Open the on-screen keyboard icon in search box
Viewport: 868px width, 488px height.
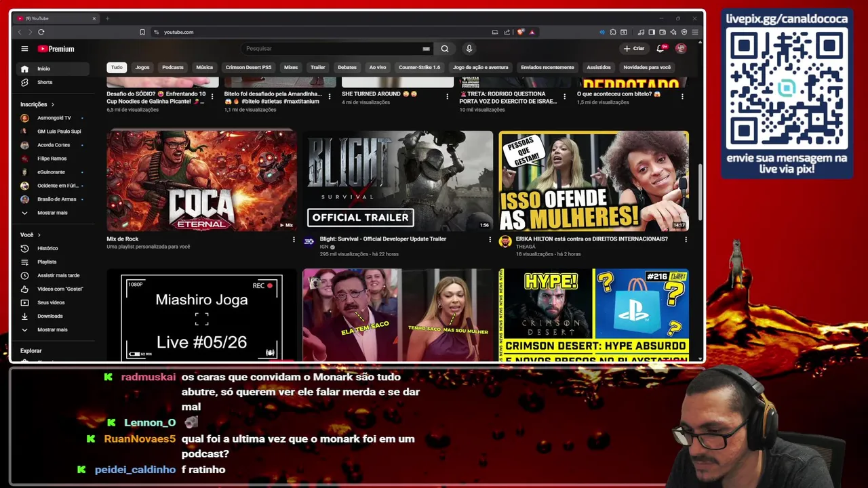[426, 49]
